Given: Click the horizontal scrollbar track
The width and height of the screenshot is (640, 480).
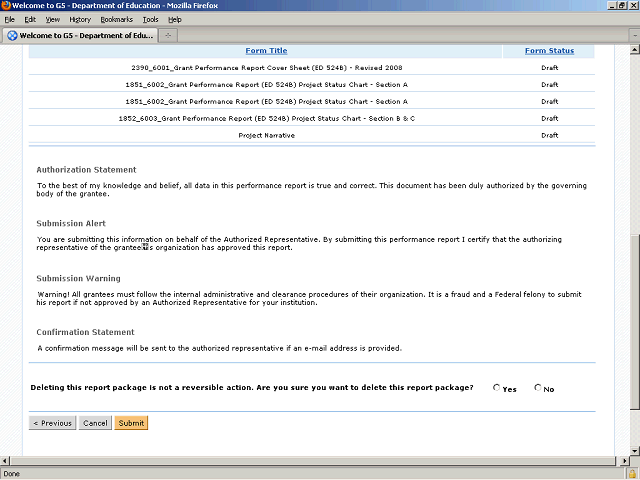Looking at the screenshot, I should (x=312, y=461).
